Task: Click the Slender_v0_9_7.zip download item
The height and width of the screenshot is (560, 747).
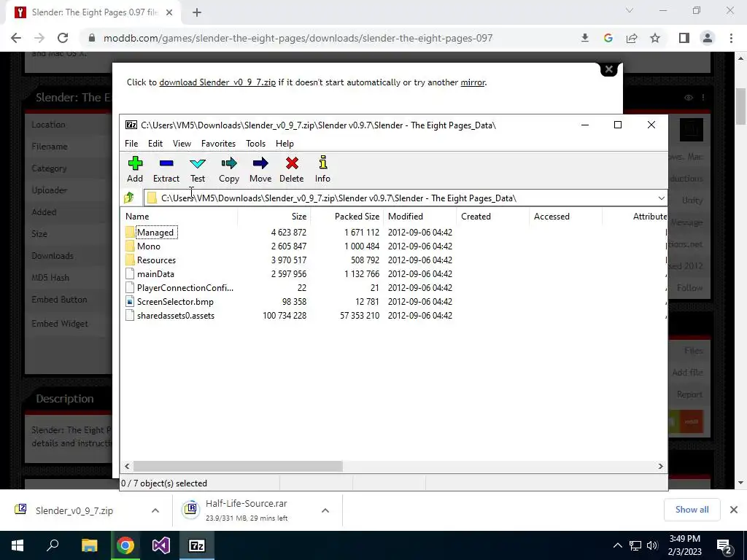Action: click(x=74, y=510)
